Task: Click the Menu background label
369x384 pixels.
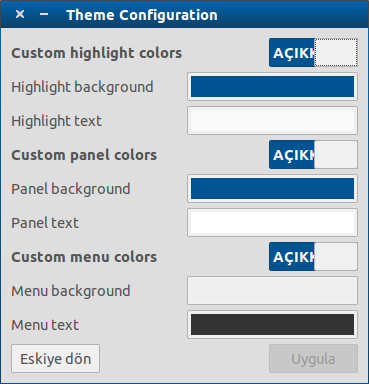Action: pyautogui.click(x=71, y=291)
